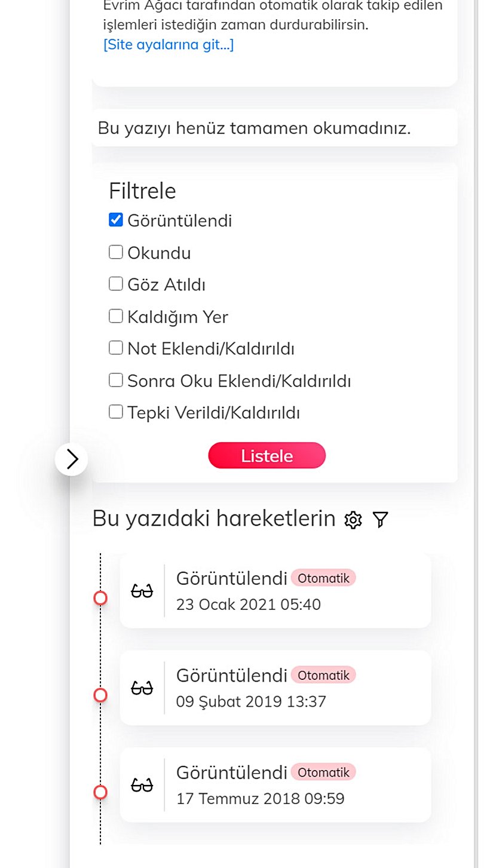Click glasses icon on 17 Temmuz 2018 entry
This screenshot has height=868, width=493.
tap(142, 785)
